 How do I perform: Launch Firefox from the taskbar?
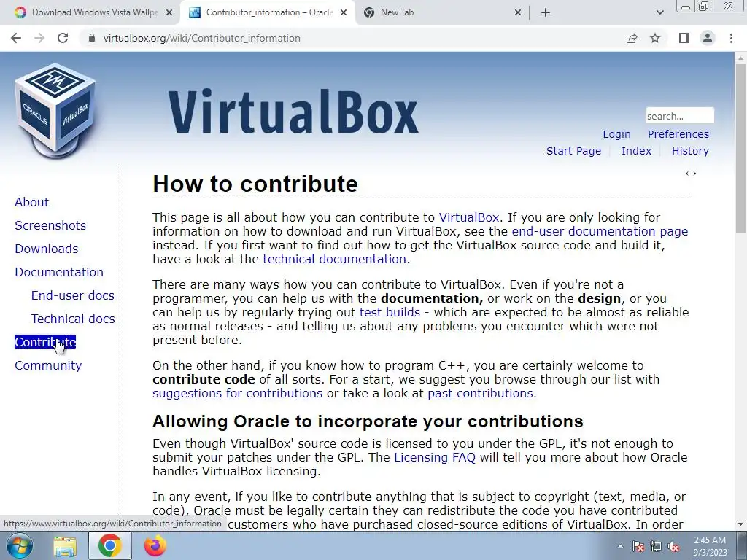click(x=155, y=546)
